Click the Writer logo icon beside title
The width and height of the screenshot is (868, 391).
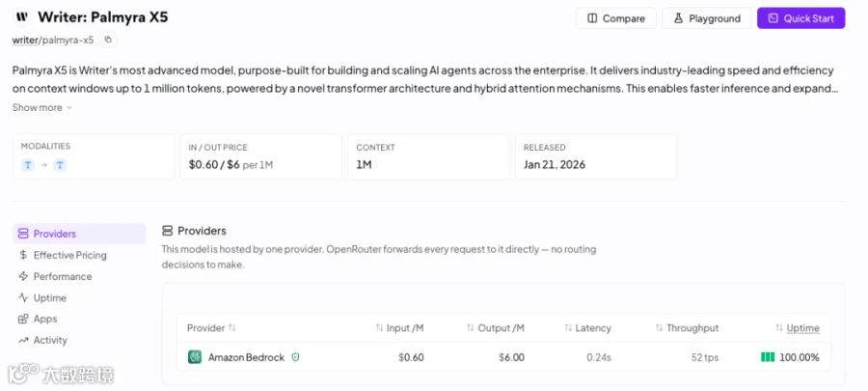22,17
